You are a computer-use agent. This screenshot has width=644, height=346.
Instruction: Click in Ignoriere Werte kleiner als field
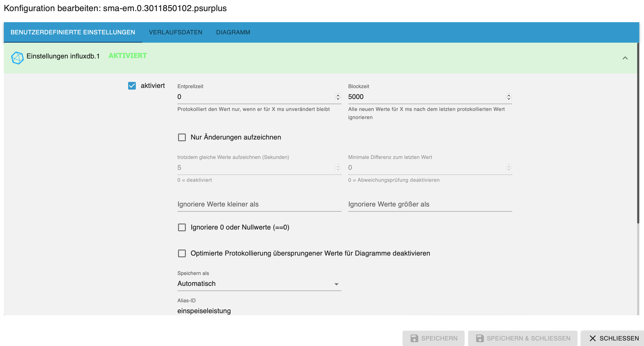click(x=259, y=204)
